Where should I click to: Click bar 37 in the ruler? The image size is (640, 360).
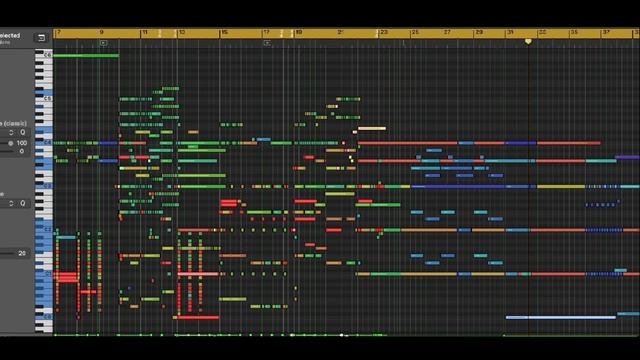pyautogui.click(x=606, y=32)
